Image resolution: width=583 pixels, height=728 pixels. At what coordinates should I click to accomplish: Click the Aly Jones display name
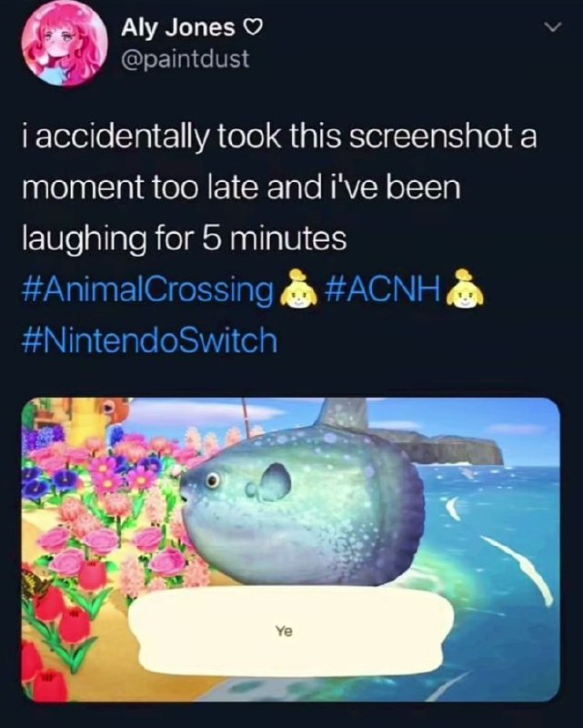177,28
